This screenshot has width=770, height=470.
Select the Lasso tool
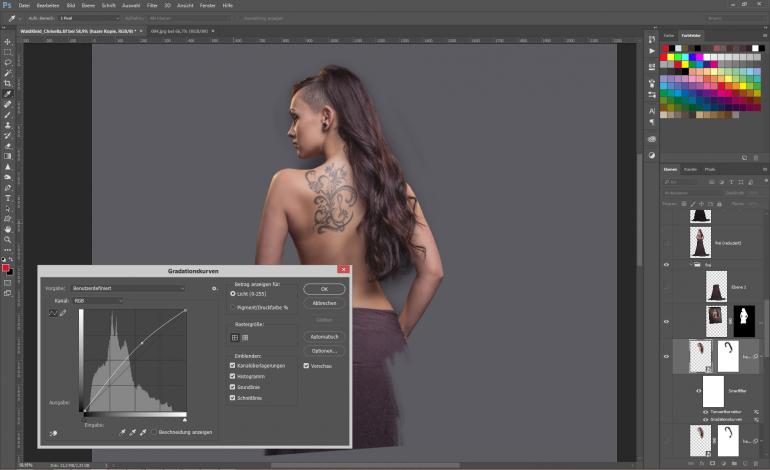pos(8,62)
